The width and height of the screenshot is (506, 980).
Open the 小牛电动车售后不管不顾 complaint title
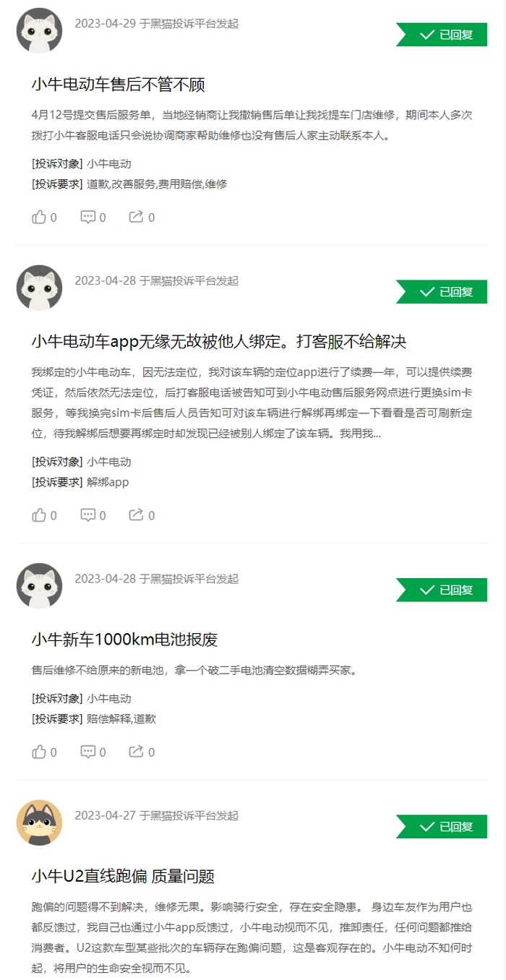pos(119,85)
